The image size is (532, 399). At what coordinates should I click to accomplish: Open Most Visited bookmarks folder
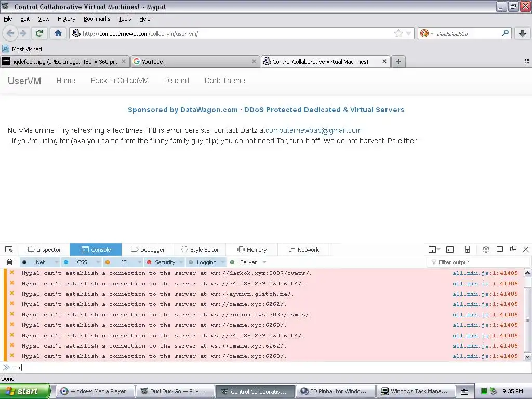click(x=22, y=49)
